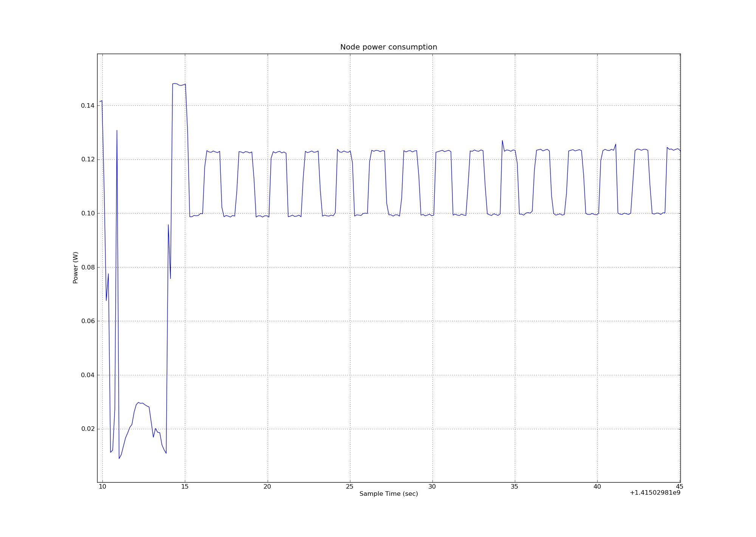Viewport: 756px width, 537px height.
Task: Click the x-axis tick label 45
Action: [x=679, y=487]
